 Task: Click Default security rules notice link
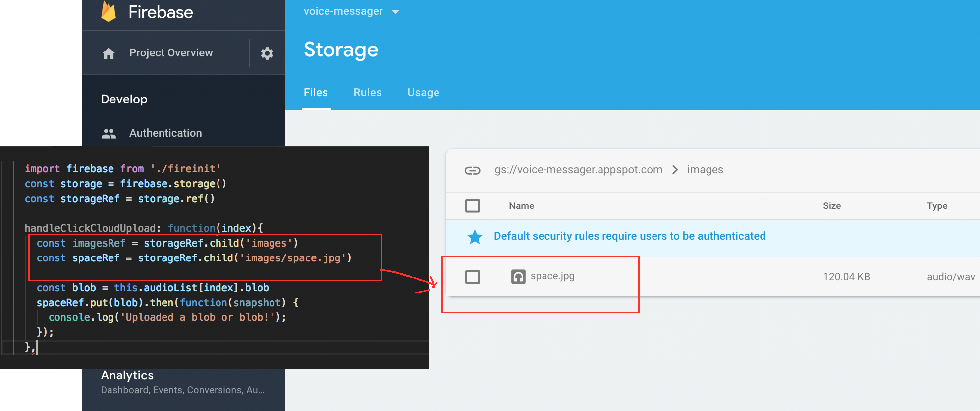coord(629,236)
